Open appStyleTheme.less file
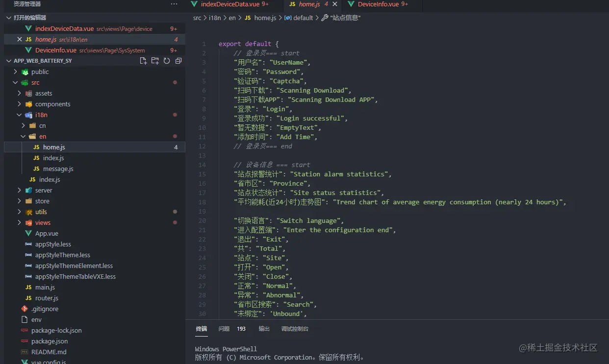This screenshot has width=609, height=364. pos(95,255)
